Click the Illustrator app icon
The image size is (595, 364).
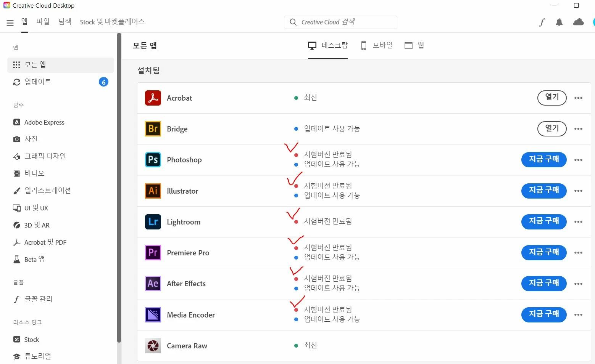153,191
